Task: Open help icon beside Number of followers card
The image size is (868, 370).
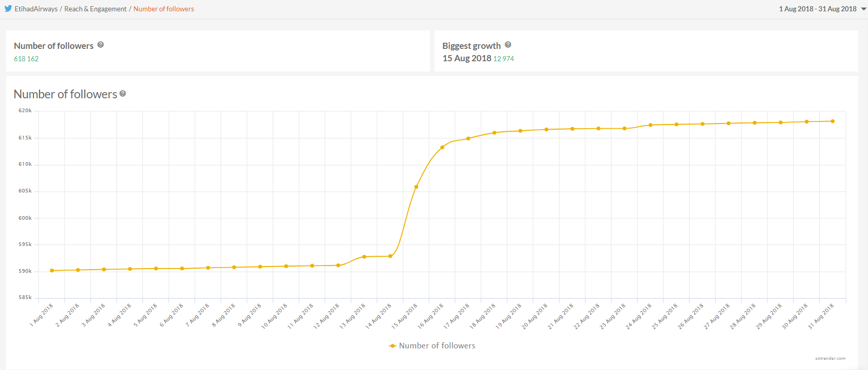Action: point(101,45)
